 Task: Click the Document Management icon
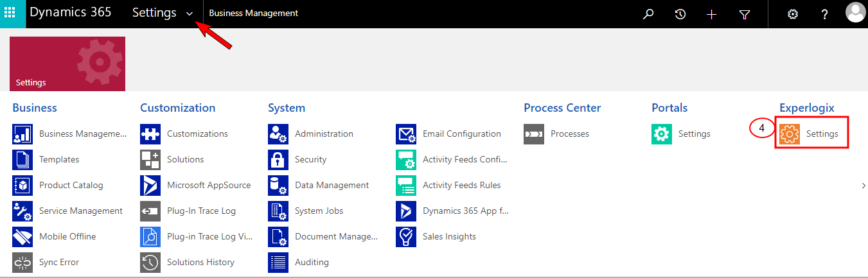278,237
